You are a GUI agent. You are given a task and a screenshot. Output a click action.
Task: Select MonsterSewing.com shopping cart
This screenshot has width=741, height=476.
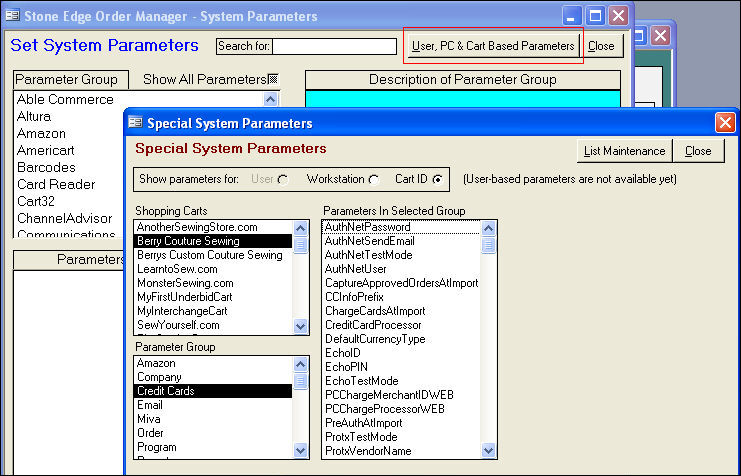[214, 283]
